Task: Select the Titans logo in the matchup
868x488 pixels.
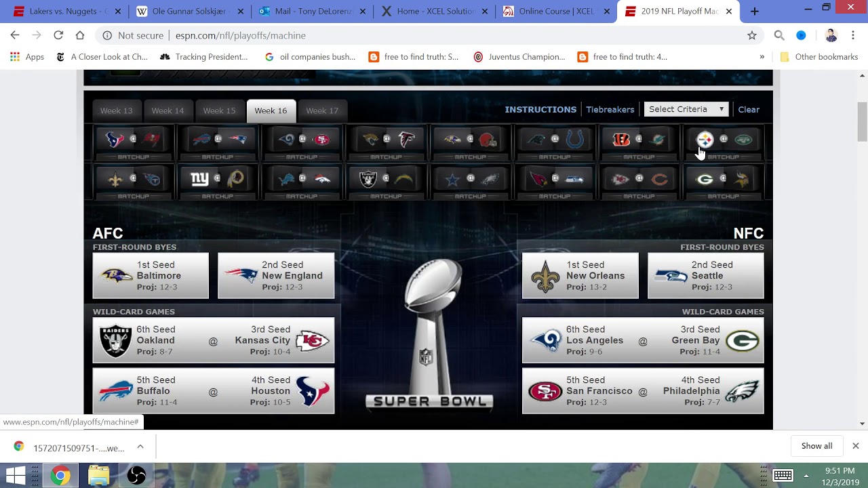Action: [x=151, y=179]
